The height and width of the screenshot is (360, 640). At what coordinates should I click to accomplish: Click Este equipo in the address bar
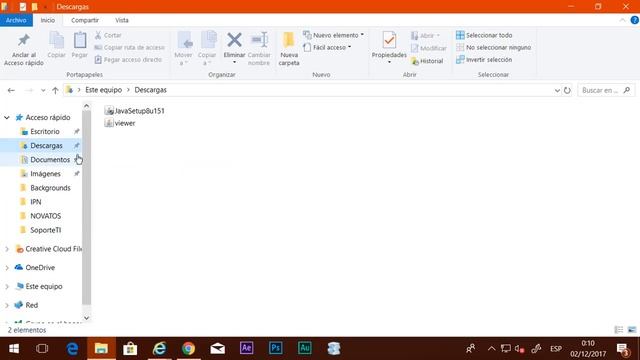(103, 90)
